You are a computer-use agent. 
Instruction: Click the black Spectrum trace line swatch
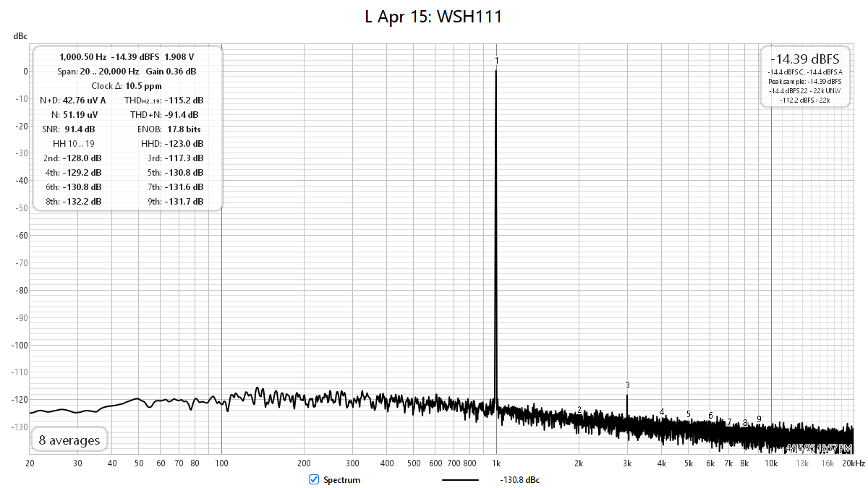tap(460, 480)
